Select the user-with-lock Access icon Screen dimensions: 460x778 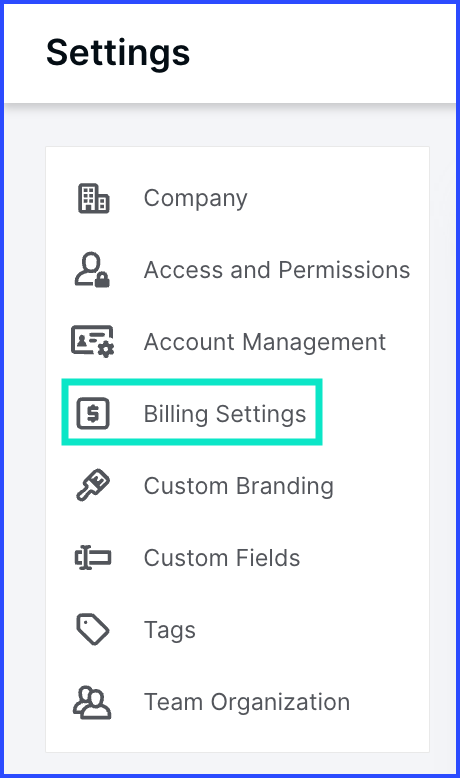[92, 270]
